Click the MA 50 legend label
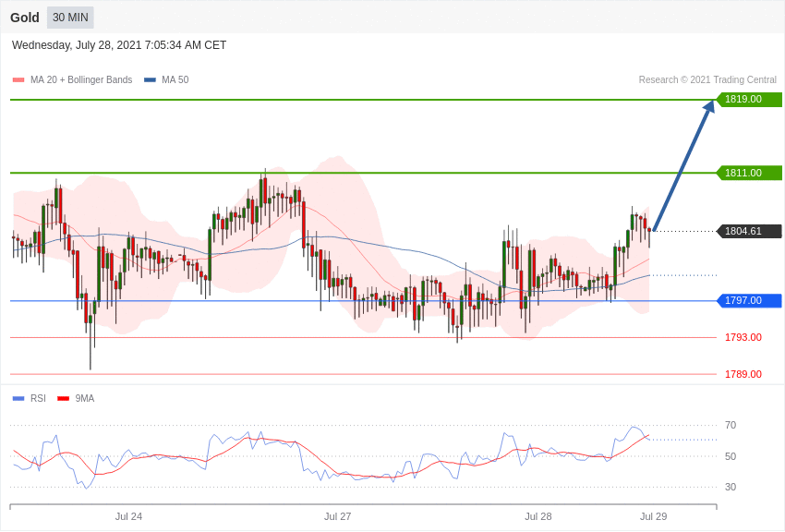Image resolution: width=785 pixels, height=532 pixels. 175,79
